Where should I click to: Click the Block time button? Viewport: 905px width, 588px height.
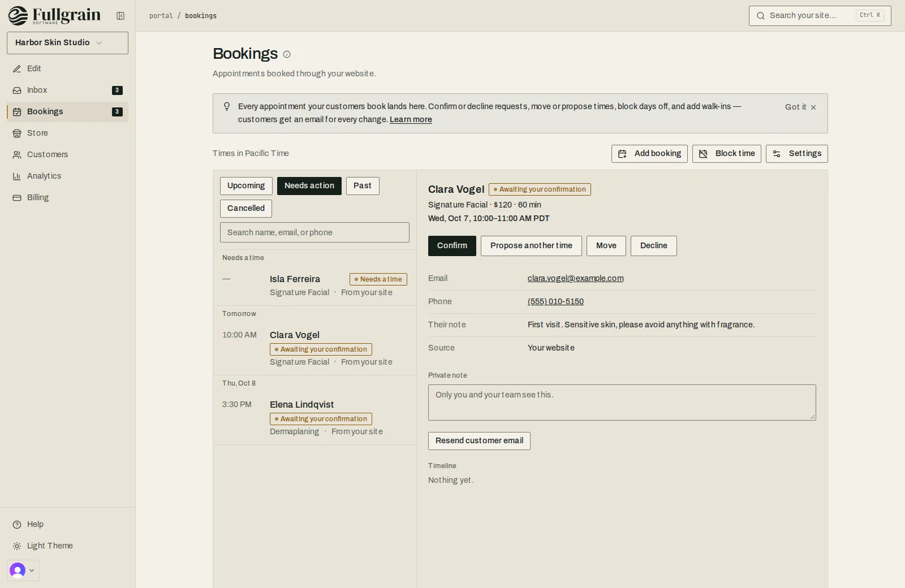tap(727, 154)
